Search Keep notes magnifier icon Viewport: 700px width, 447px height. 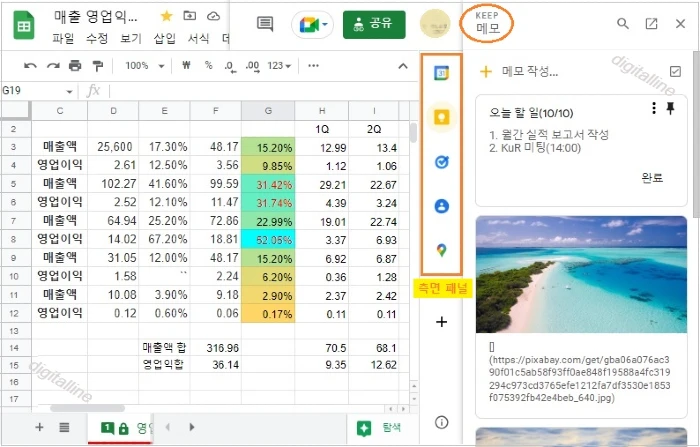click(x=623, y=24)
